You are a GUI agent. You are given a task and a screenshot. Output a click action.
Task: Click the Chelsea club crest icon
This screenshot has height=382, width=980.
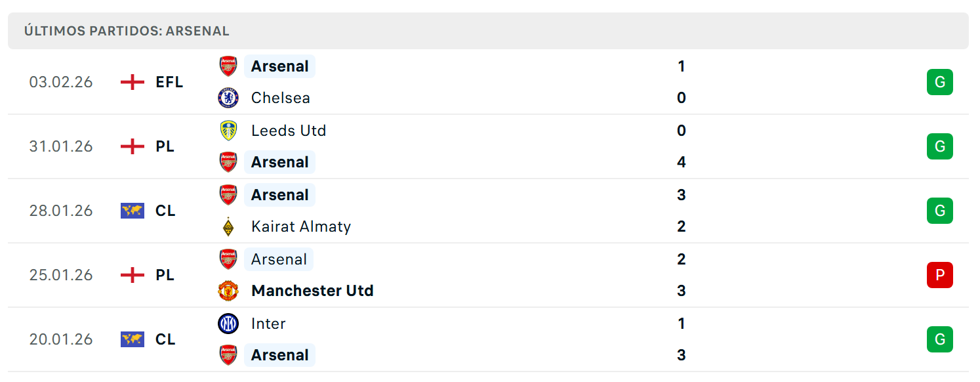pos(228,98)
